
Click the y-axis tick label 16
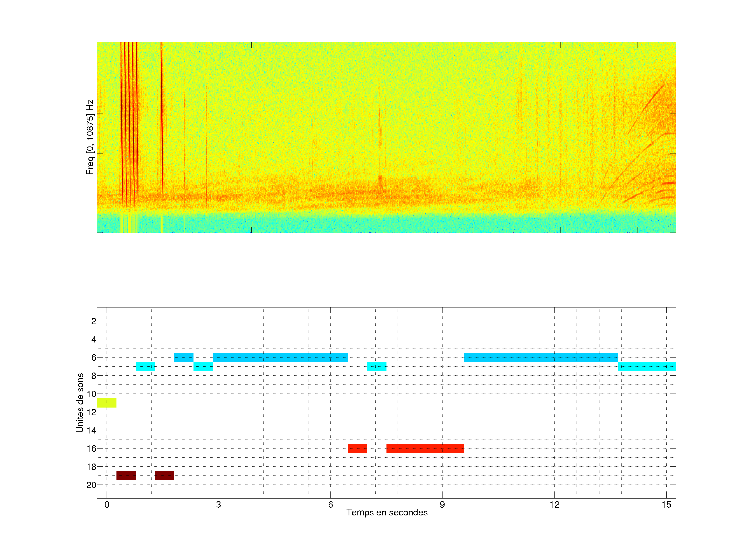coord(91,449)
